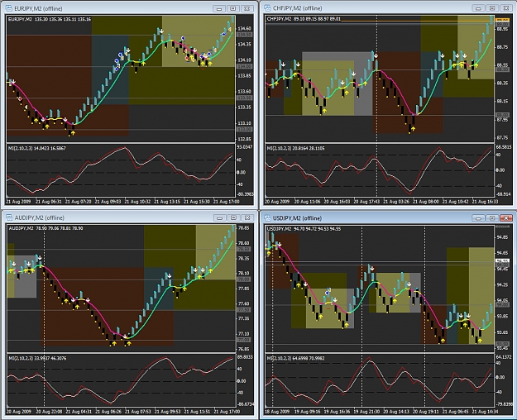Click price level 94.85 on USDJPY axis
Viewport: 517px width, 420px height.
[x=503, y=237]
